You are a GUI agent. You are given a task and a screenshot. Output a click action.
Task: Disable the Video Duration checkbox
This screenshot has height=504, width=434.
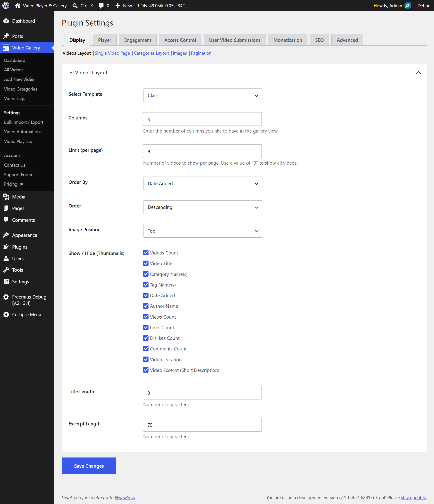click(146, 359)
